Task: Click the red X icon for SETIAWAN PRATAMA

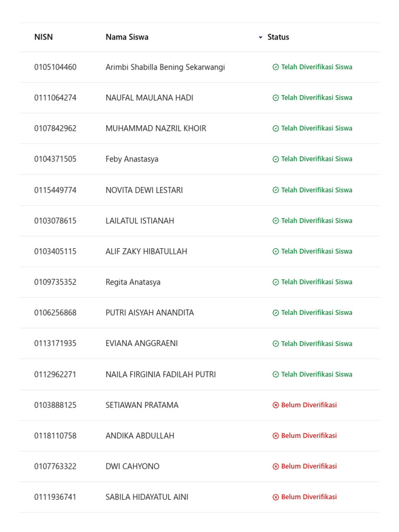Action: tap(275, 405)
